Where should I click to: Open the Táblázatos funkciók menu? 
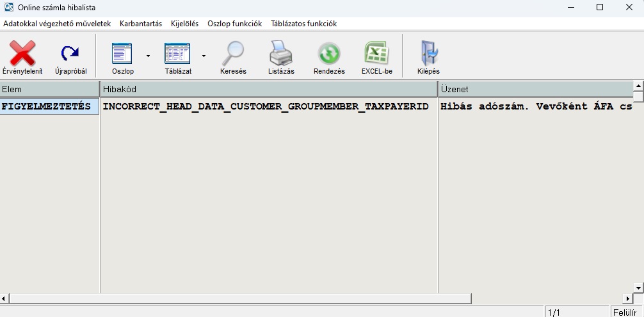303,24
